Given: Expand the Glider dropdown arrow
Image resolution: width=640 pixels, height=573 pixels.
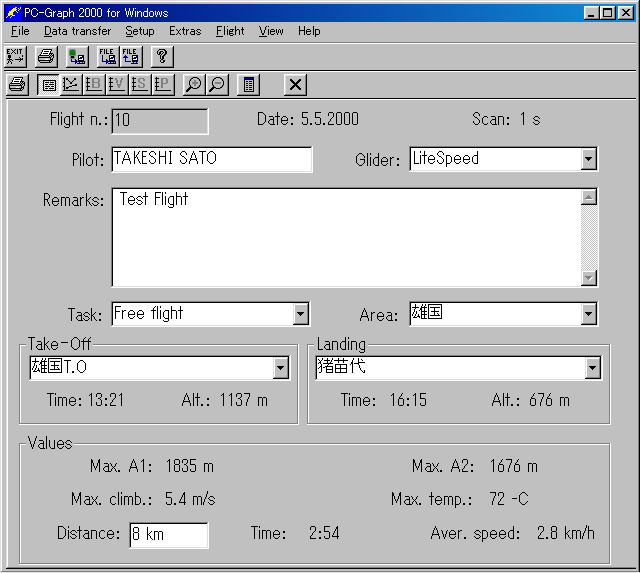Looking at the screenshot, I should (588, 159).
